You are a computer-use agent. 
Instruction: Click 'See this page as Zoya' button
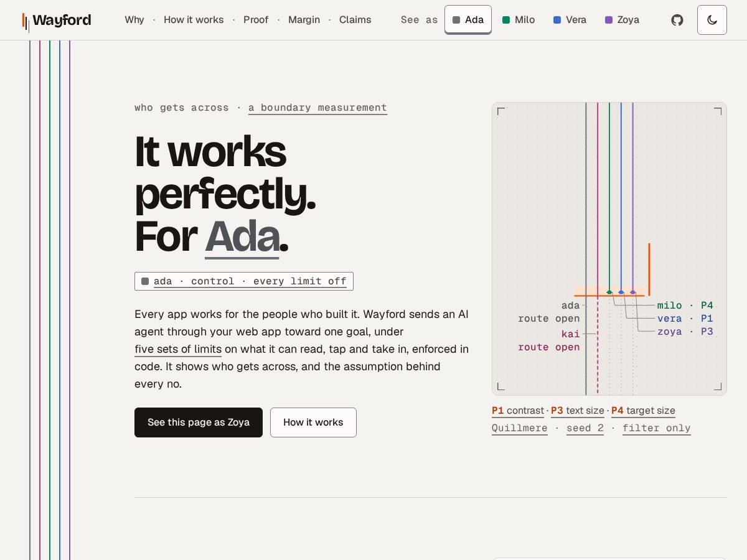coord(199,422)
